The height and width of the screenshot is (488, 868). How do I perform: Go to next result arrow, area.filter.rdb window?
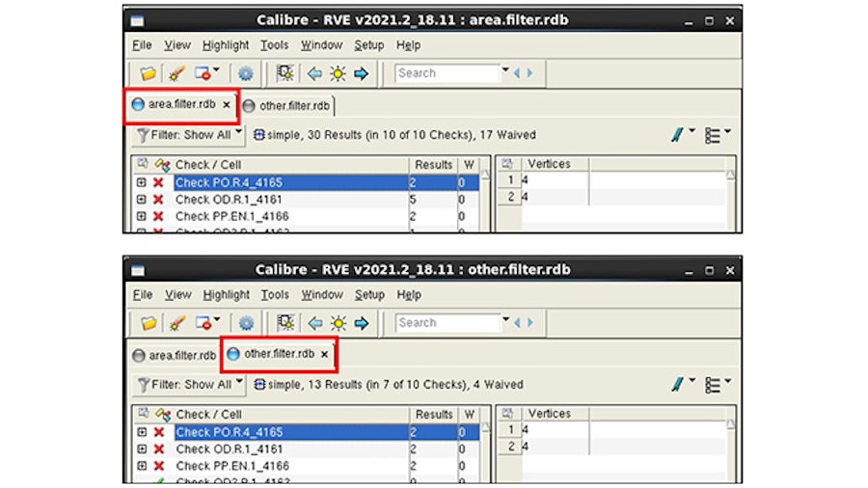click(361, 73)
